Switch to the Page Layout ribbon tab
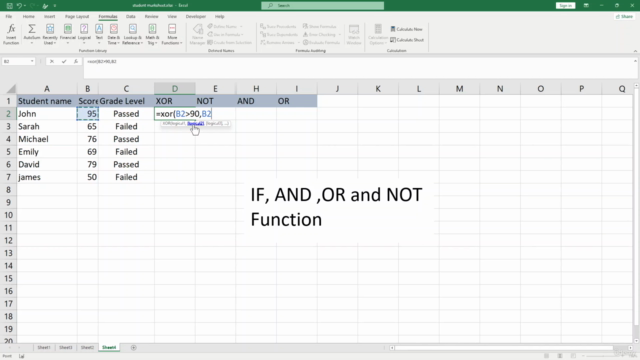Screen dimensions: 640x360 coord(77,16)
